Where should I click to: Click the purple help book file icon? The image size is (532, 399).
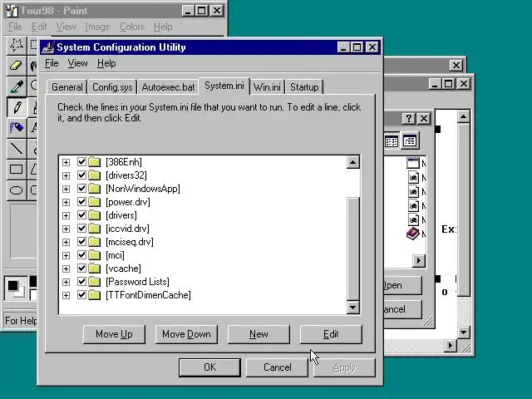[412, 234]
